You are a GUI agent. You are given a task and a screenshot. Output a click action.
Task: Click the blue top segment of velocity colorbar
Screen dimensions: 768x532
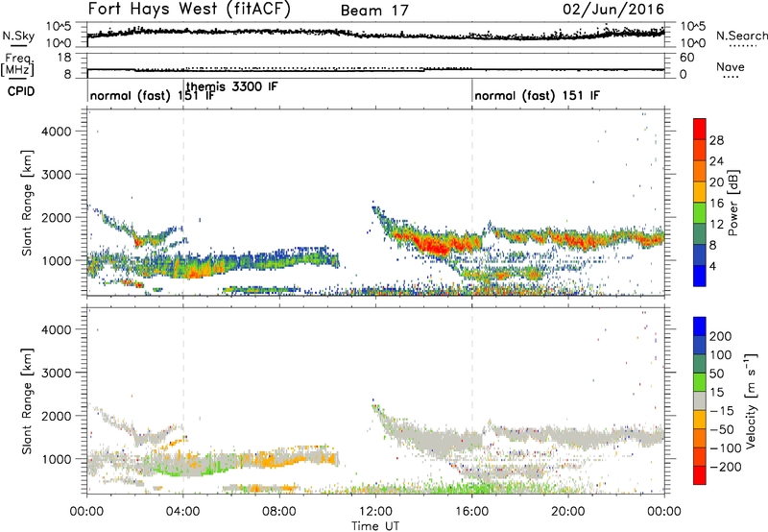[700, 326]
